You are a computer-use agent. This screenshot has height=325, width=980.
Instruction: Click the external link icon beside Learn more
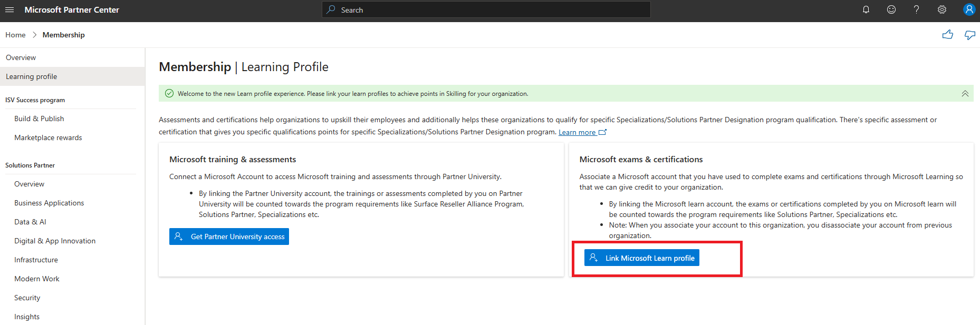click(x=603, y=132)
